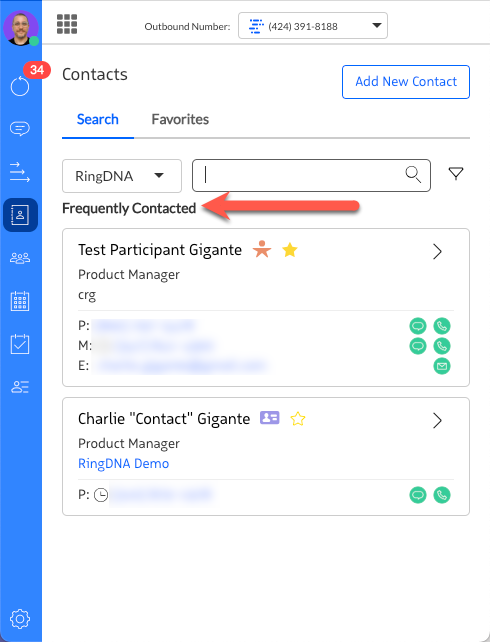490x642 pixels.
Task: Expand the RingDNA source dropdown
Action: pos(122,176)
